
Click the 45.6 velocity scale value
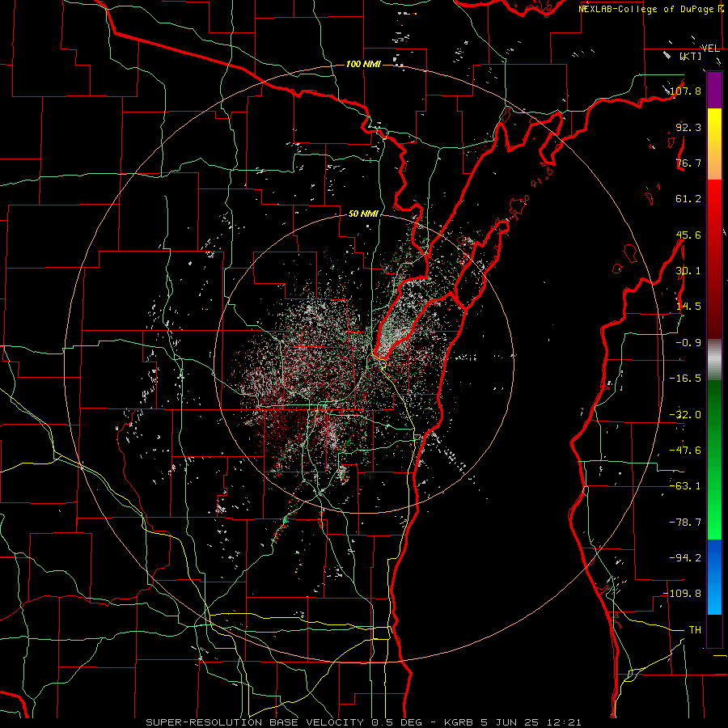point(688,235)
